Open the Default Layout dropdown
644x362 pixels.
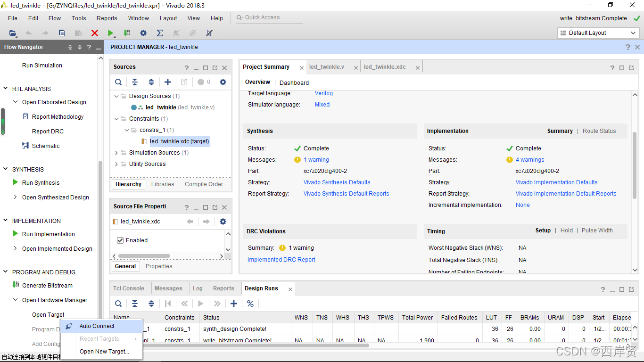pyautogui.click(x=598, y=33)
